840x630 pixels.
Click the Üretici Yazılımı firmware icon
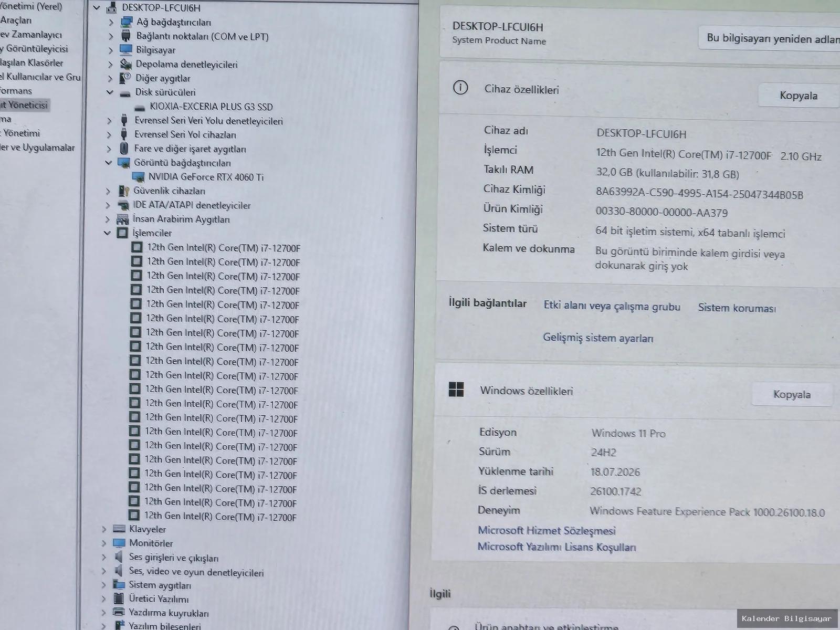click(119, 598)
